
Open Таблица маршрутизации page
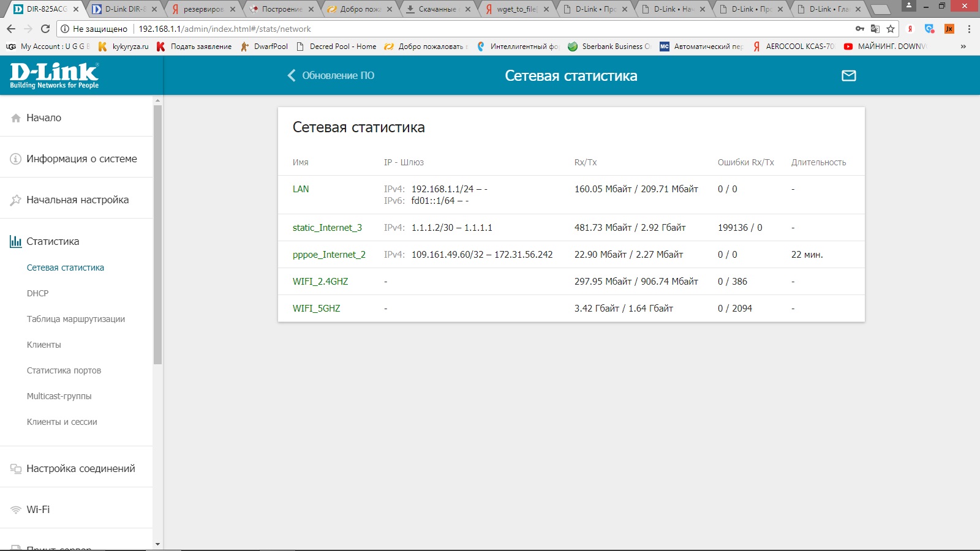[76, 319]
